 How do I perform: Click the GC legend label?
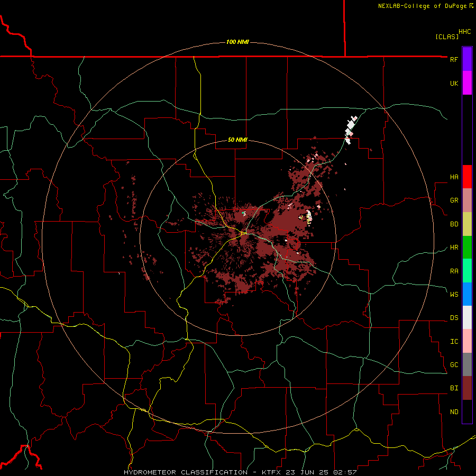coord(454,365)
